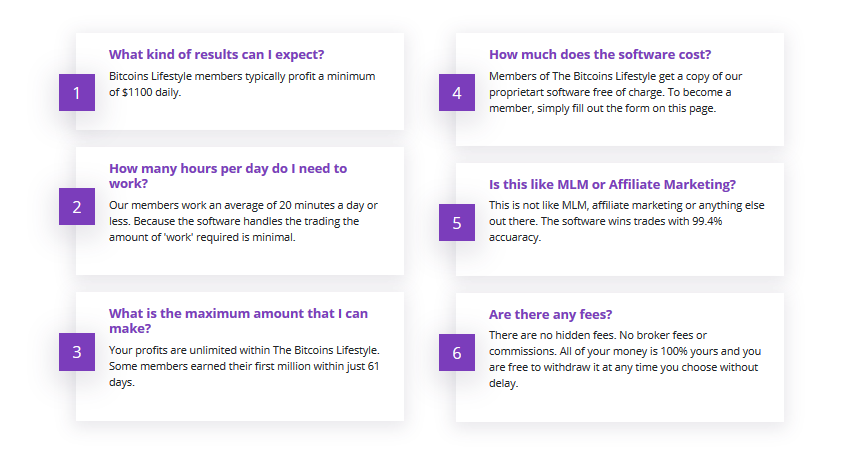Click the 'first million within just 61 days' text
The height and width of the screenshot is (456, 857).
(244, 374)
